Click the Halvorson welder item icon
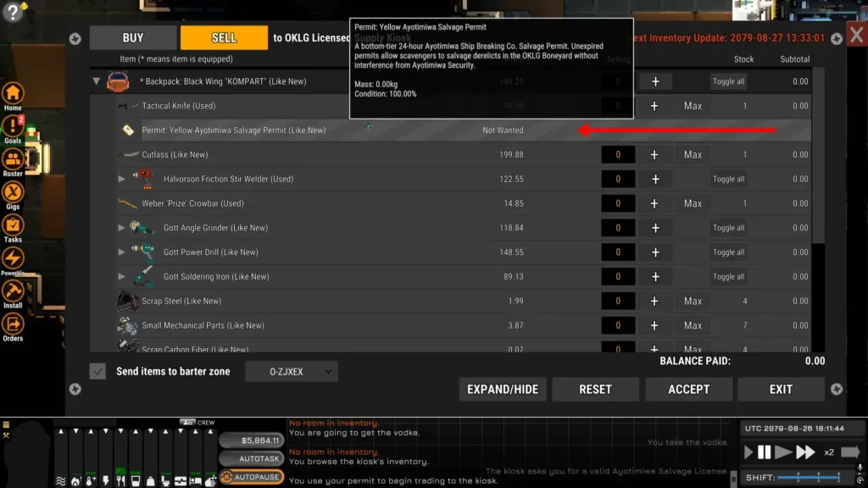Image resolution: width=868 pixels, height=488 pixels. [142, 179]
